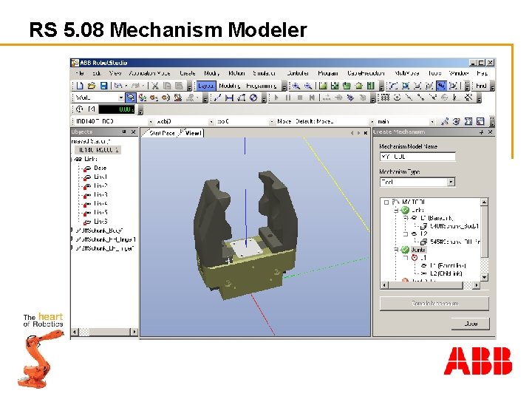532x399 pixels.
Task: Open the View menu
Action: (x=115, y=73)
